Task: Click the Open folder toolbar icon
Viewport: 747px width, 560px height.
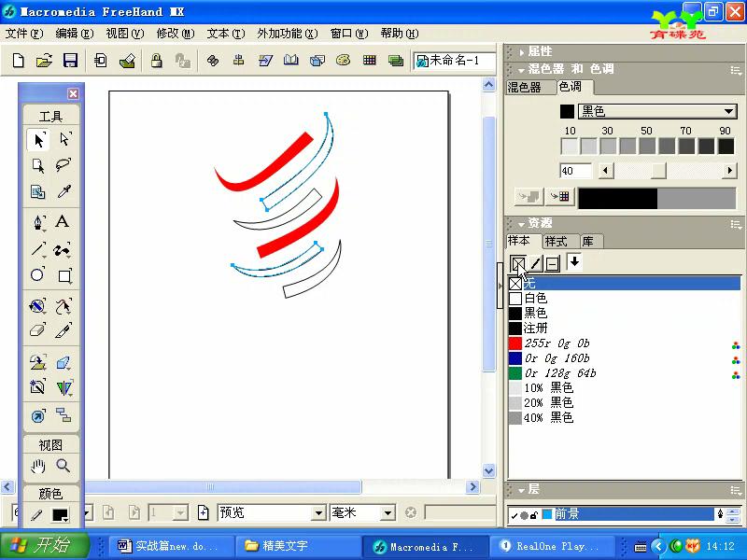Action: click(44, 61)
